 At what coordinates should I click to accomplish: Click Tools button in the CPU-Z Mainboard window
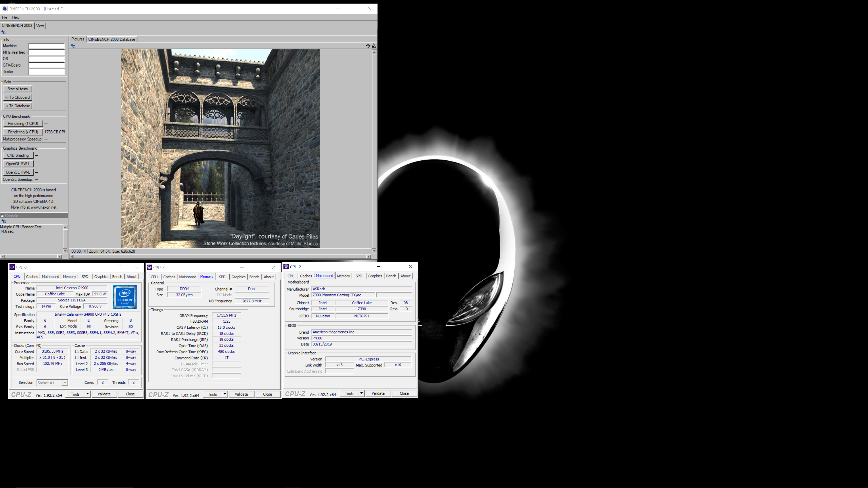pyautogui.click(x=349, y=394)
